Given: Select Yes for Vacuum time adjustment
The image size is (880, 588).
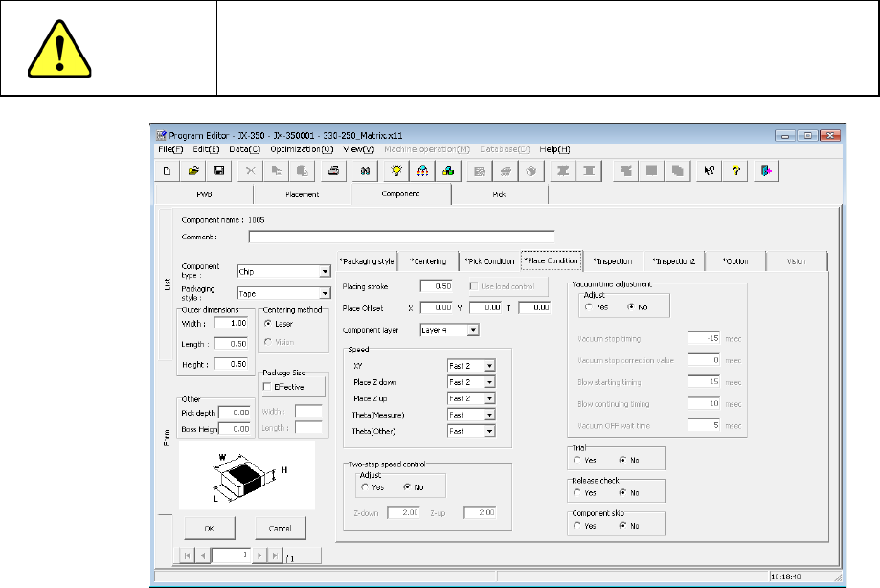Looking at the screenshot, I should pyautogui.click(x=589, y=307).
